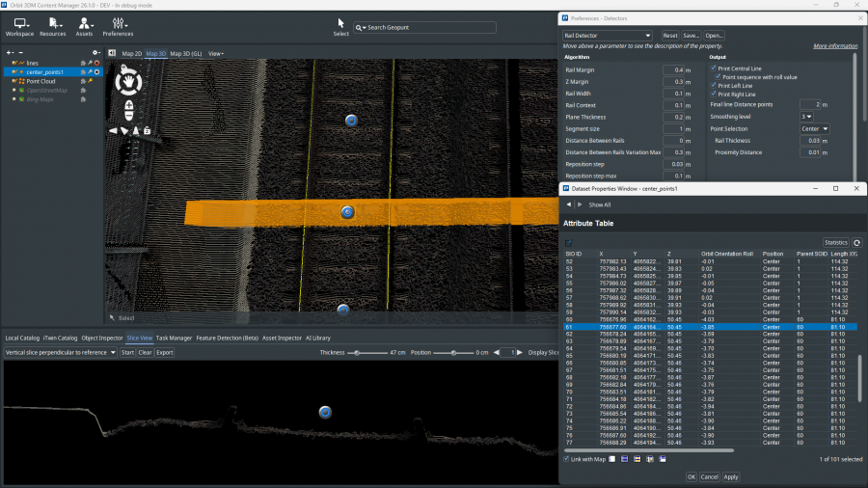Click the Thickness slider handle
This screenshot has width=868, height=488.
[357, 352]
